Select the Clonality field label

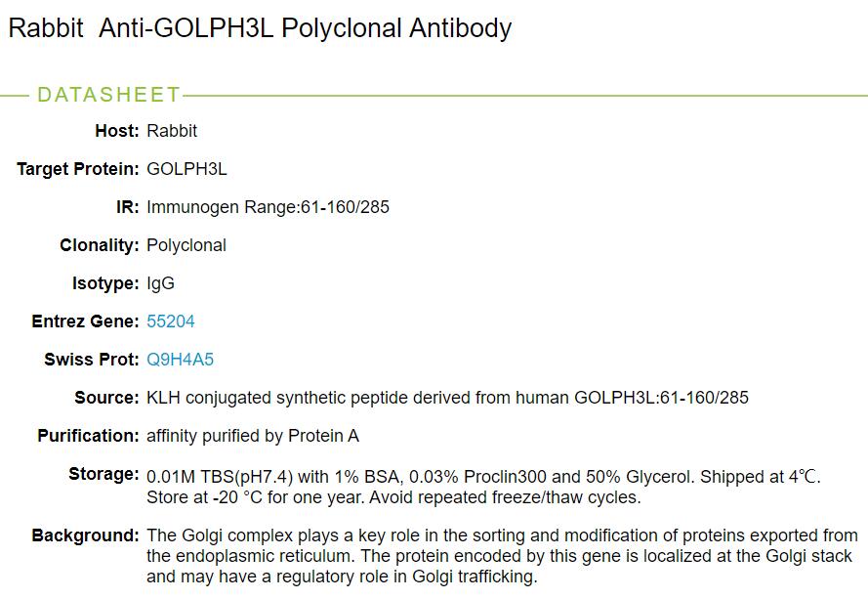pos(100,245)
